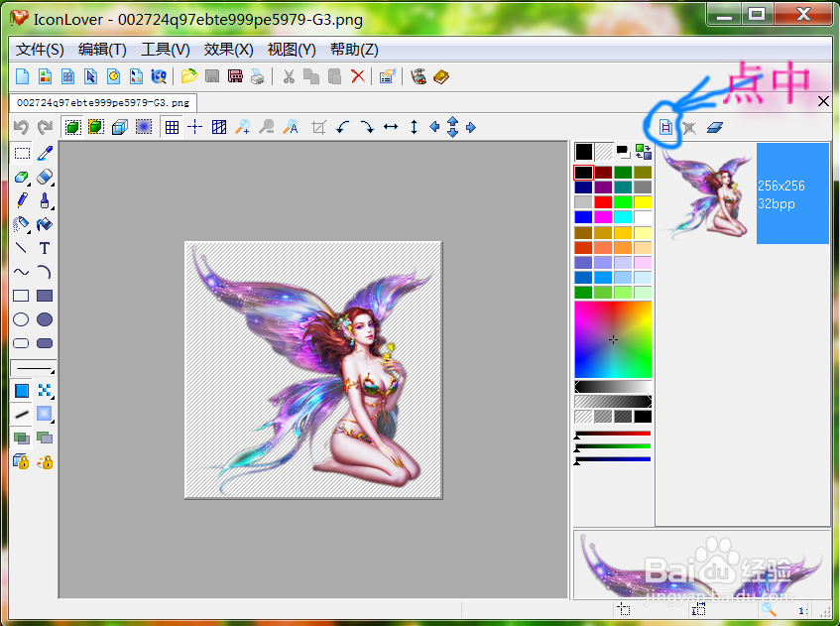
Task: Adjust the green channel slider
Action: click(613, 446)
